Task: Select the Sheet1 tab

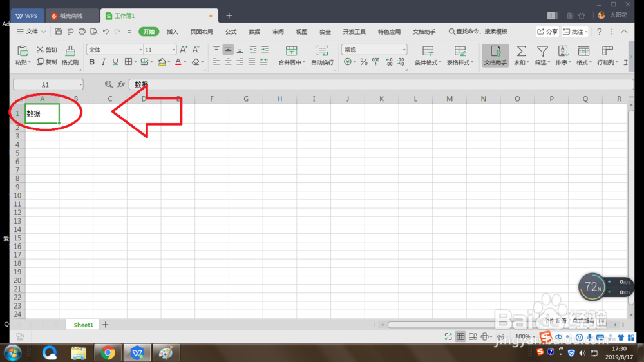Action: [x=83, y=325]
